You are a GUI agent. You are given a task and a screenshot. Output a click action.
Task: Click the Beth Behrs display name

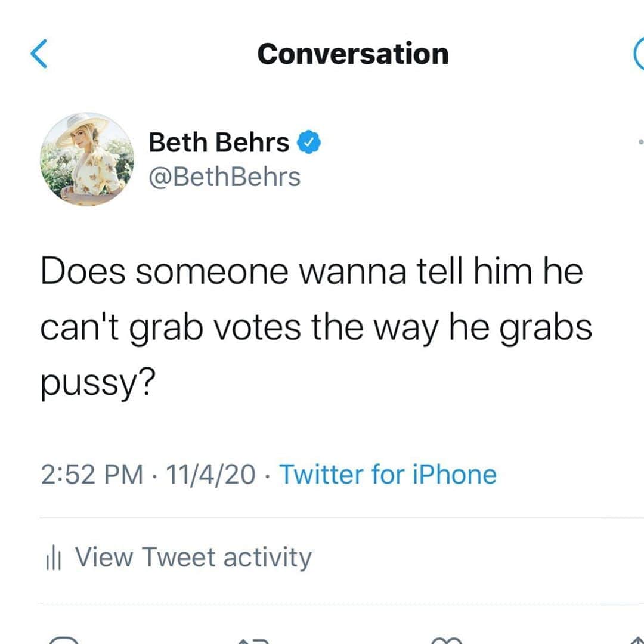coord(218,142)
